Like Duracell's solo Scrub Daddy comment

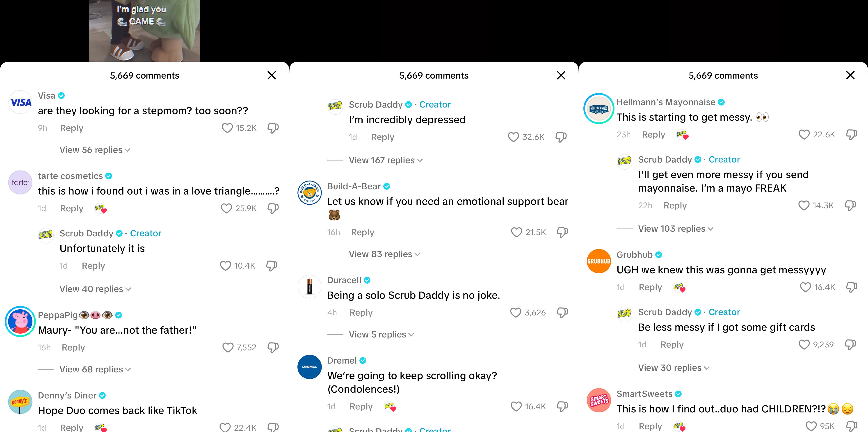[516, 313]
